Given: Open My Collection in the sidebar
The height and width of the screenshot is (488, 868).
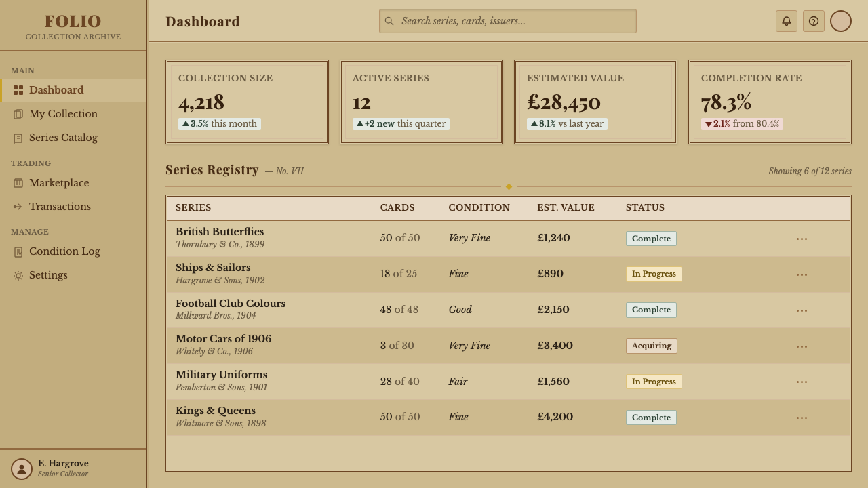Looking at the screenshot, I should (73, 114).
